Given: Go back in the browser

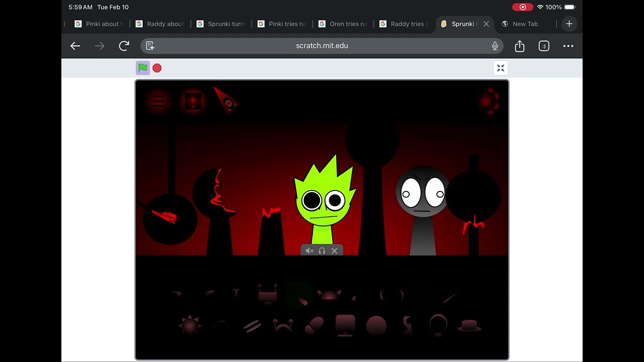Looking at the screenshot, I should coord(75,46).
